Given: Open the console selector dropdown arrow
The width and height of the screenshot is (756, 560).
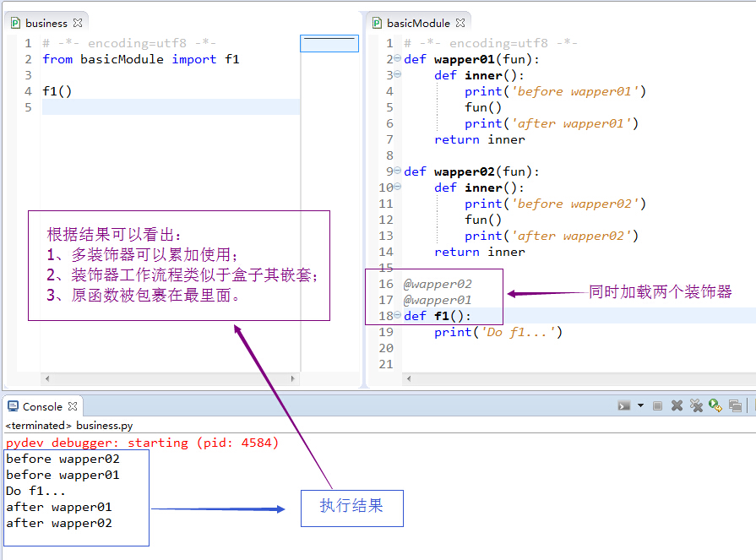Looking at the screenshot, I should tap(640, 405).
